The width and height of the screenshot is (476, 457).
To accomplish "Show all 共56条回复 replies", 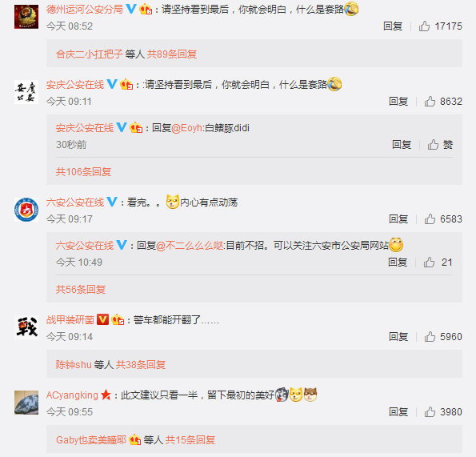I will [x=81, y=290].
